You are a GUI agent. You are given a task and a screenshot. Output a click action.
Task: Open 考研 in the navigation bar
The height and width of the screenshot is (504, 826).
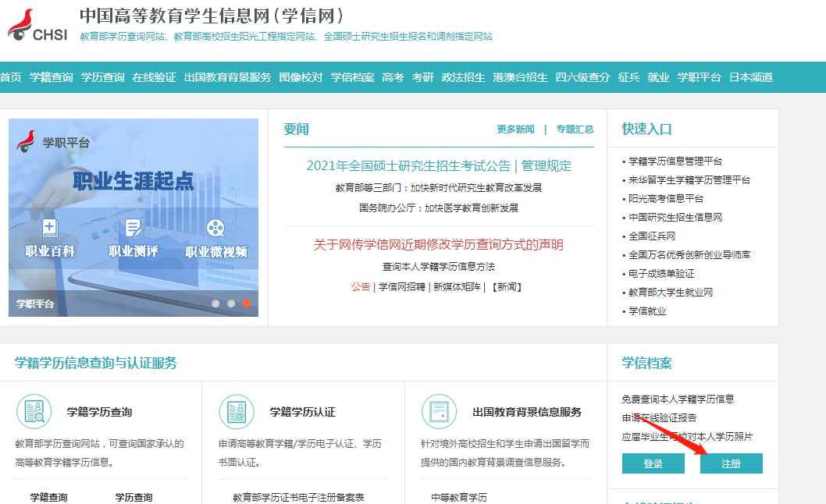[x=423, y=77]
